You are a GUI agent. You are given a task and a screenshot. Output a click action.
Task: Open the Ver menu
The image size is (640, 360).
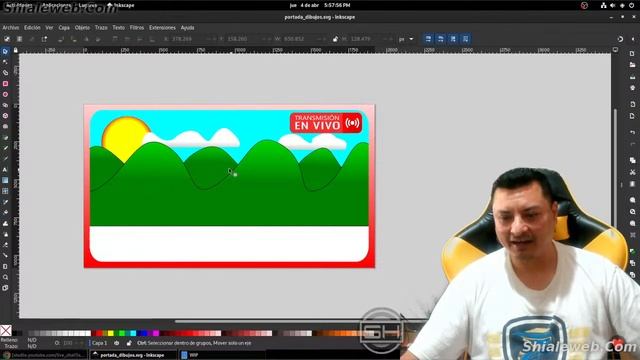49,28
